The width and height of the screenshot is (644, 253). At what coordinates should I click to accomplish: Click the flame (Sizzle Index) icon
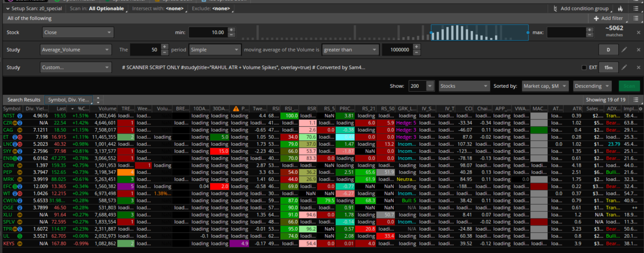620,9
